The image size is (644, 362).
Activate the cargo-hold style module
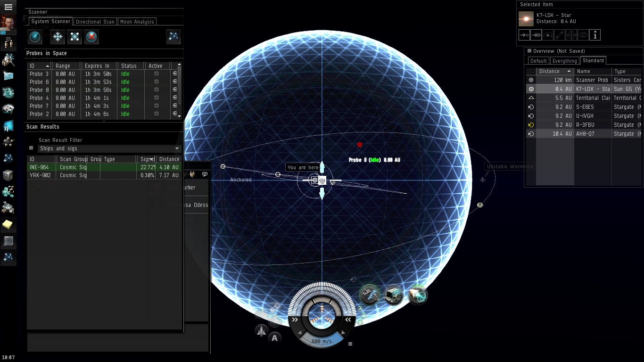[x=394, y=295]
